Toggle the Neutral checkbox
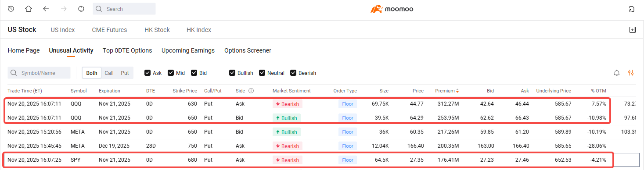This screenshot has width=644, height=170. point(262,73)
